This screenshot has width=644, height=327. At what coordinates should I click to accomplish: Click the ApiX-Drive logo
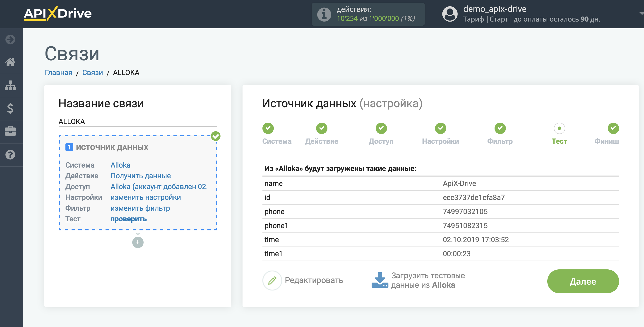tap(58, 13)
